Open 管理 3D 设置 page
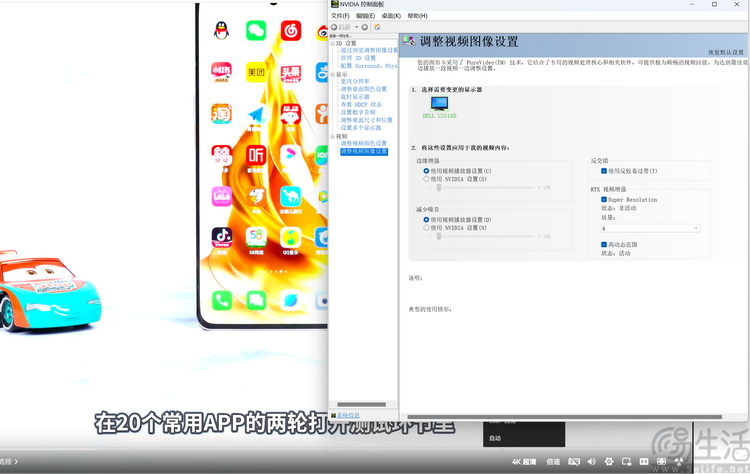 [x=358, y=58]
